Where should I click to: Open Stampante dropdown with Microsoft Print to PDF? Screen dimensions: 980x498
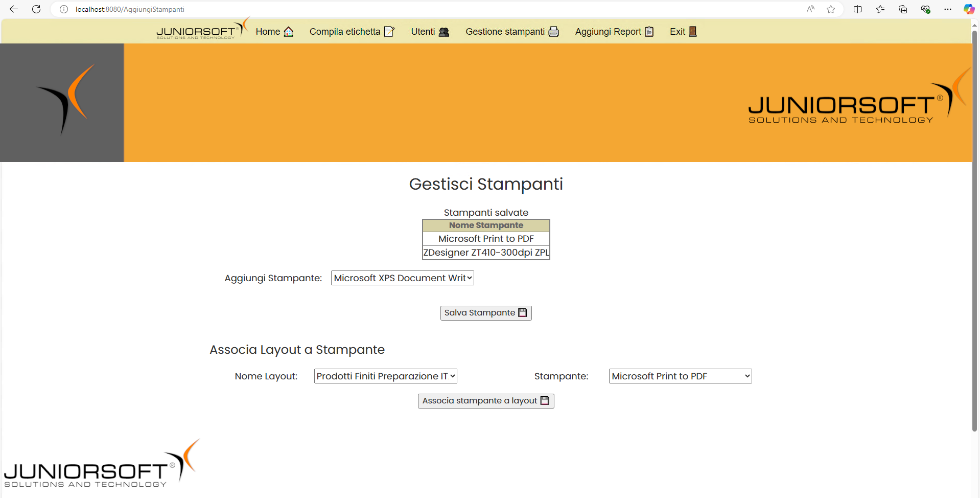pyautogui.click(x=681, y=376)
